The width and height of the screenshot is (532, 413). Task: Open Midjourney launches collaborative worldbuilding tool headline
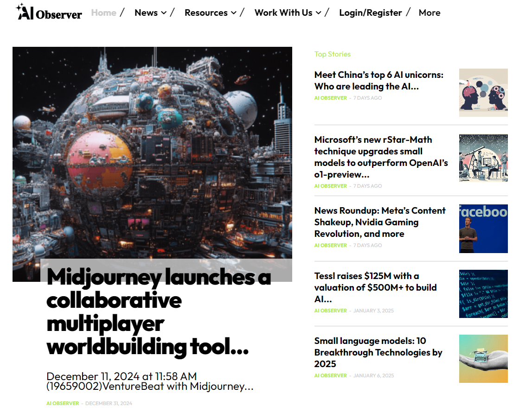click(159, 311)
